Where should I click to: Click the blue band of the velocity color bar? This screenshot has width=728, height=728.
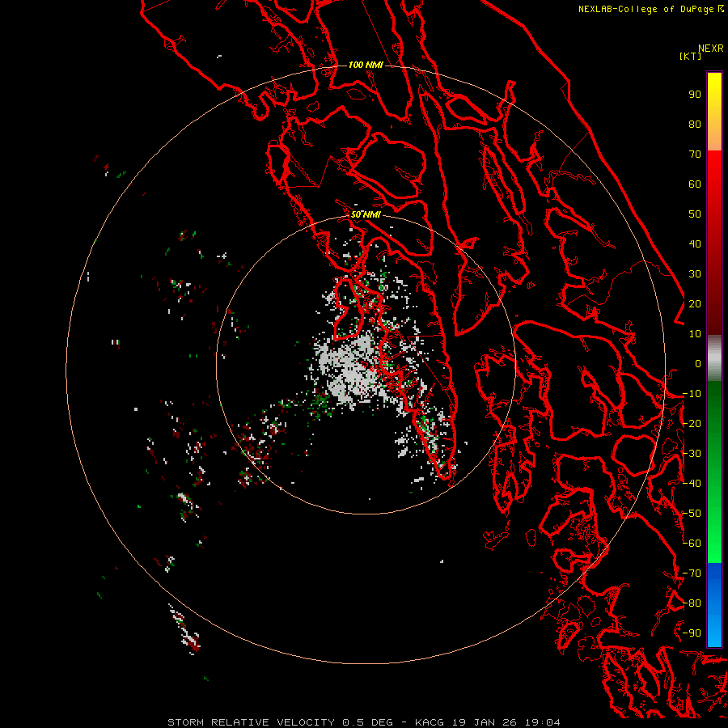click(714, 605)
